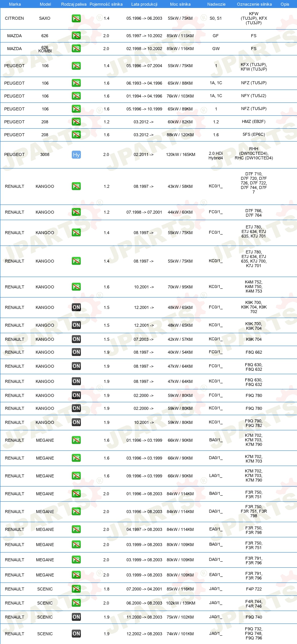Select the CITROEN brand cell
Viewport: 297px width, 644px height.
pos(14,18)
